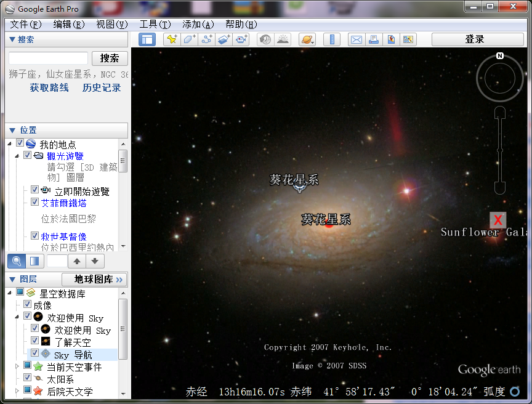Open the 文件(F) menu
532x404 pixels.
tap(26, 25)
